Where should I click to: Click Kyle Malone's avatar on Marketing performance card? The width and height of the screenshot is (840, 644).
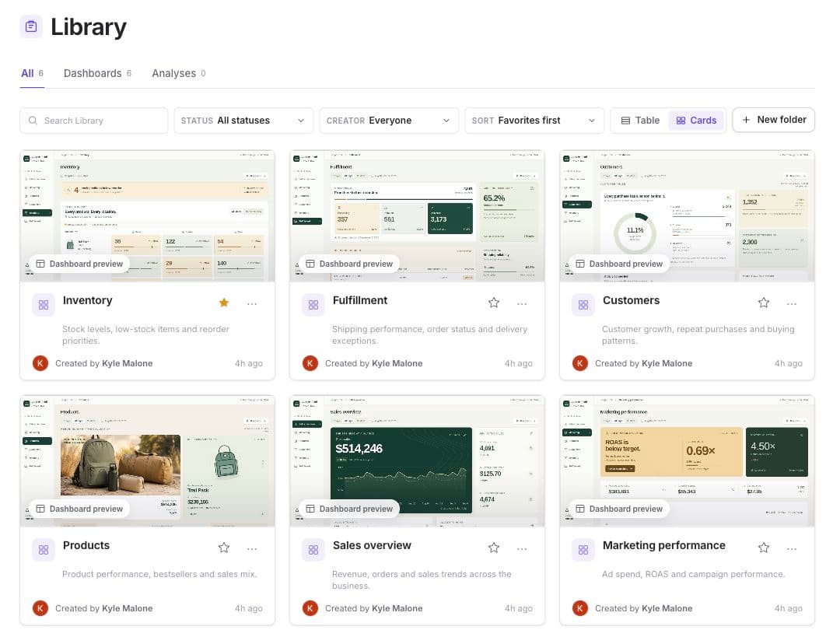click(580, 608)
